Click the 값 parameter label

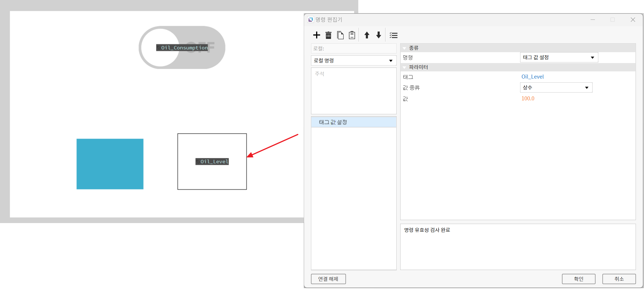tap(405, 99)
